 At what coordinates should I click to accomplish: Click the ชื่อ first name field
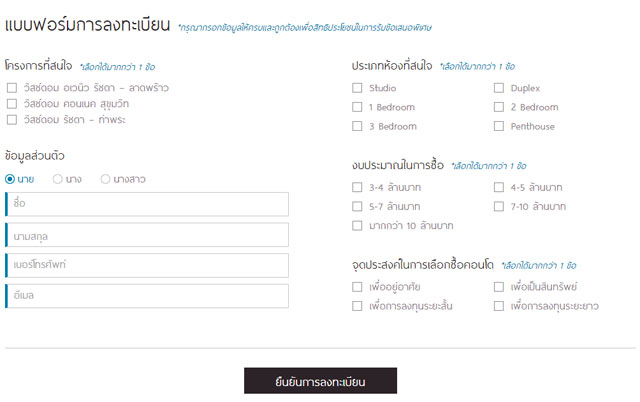click(148, 204)
